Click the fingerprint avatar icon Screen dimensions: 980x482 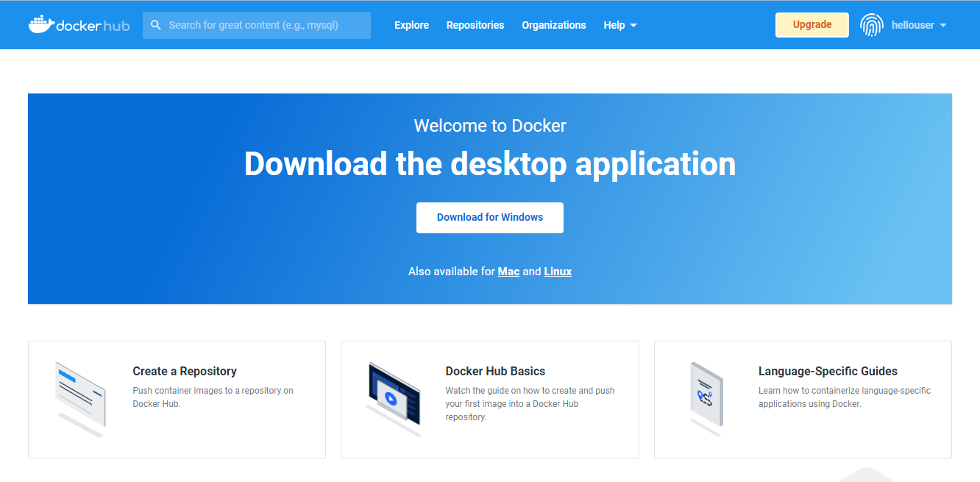point(872,25)
